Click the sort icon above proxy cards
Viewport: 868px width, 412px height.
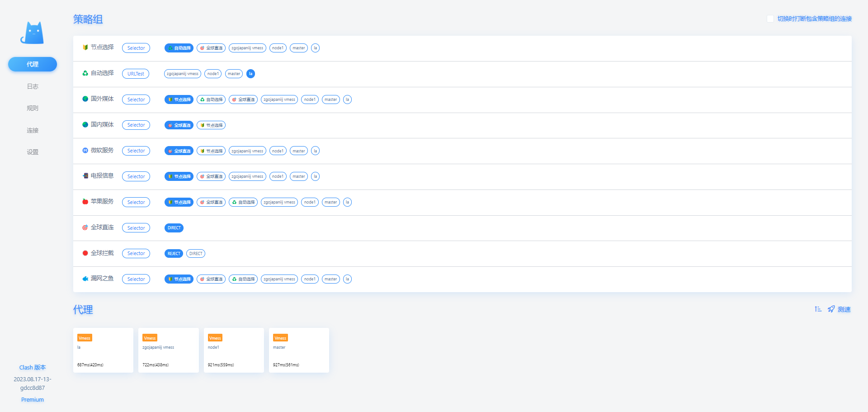[x=818, y=309]
